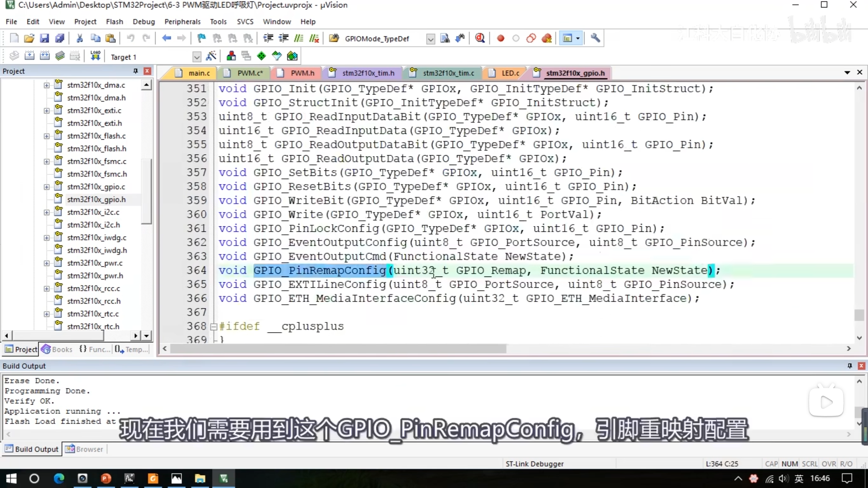Open Options for Target wand icon

pyautogui.click(x=211, y=56)
